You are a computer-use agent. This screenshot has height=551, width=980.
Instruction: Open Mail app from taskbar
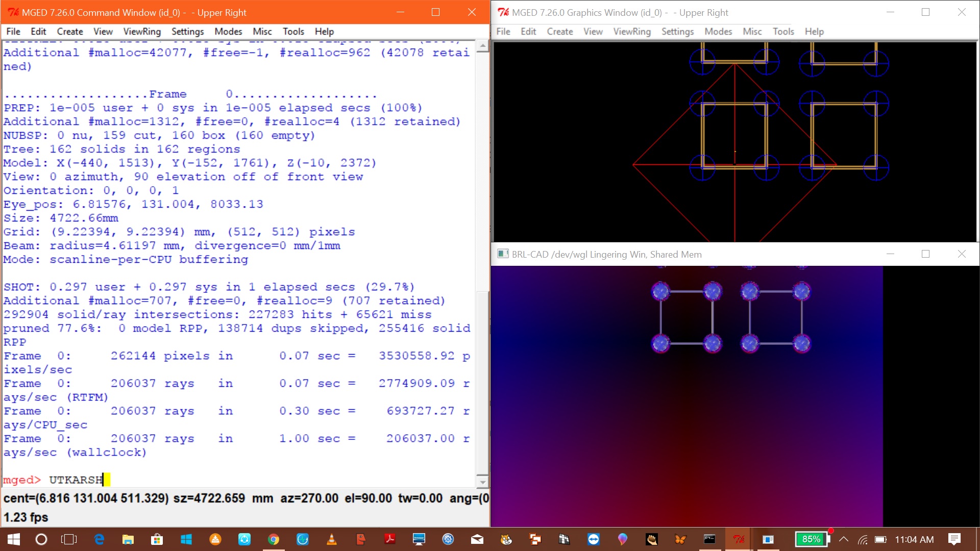pyautogui.click(x=477, y=539)
